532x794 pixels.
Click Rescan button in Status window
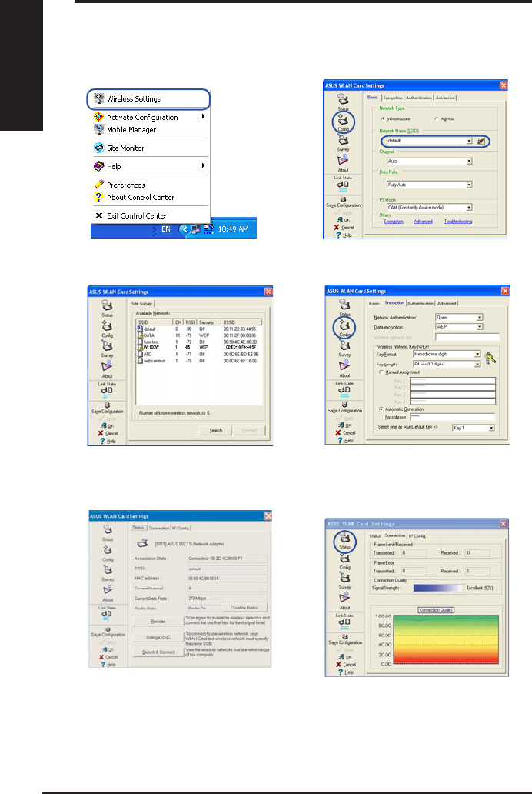(x=158, y=622)
